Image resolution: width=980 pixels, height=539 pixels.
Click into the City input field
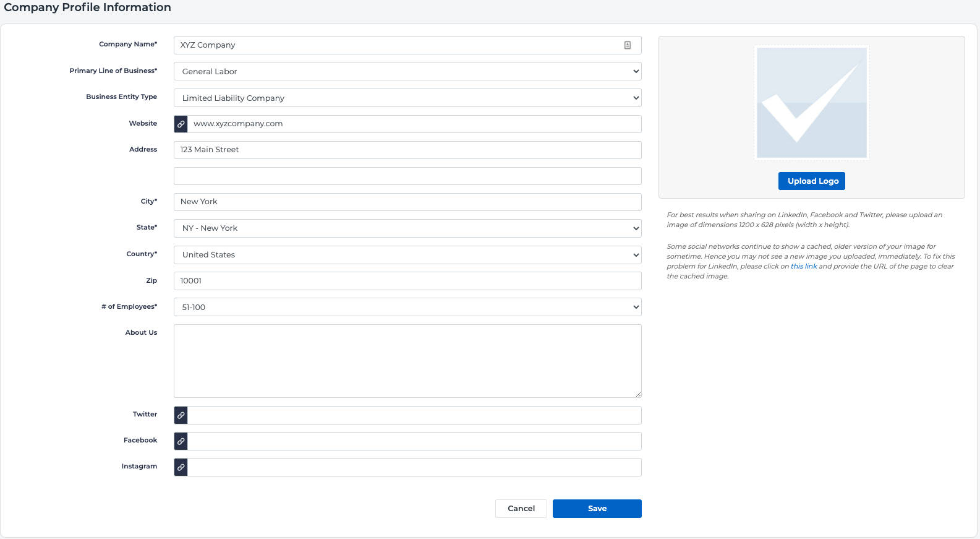pos(407,202)
